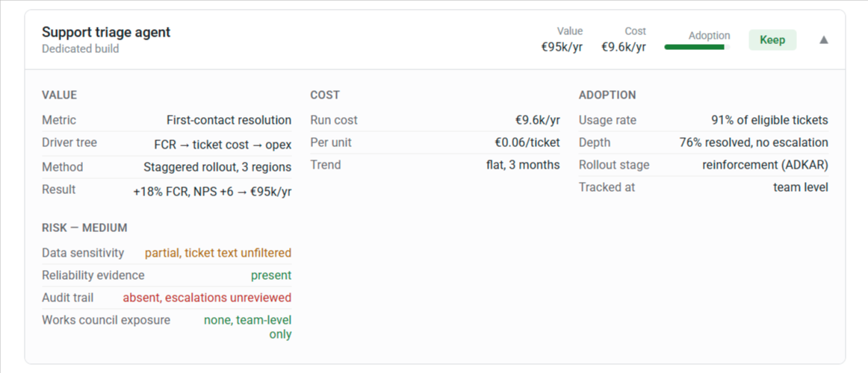Click the Usage rate label
The height and width of the screenshot is (373, 868).
point(607,120)
